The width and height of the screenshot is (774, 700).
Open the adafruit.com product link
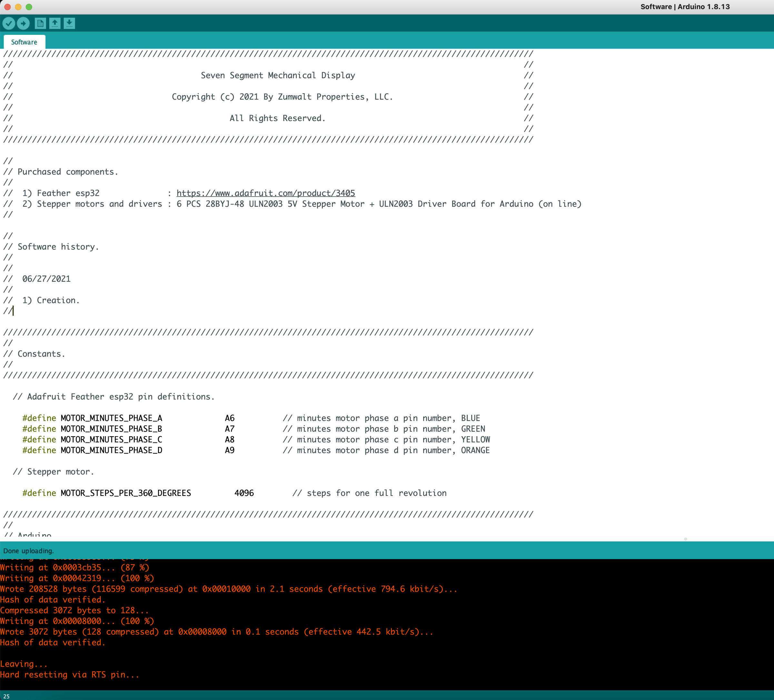point(266,193)
